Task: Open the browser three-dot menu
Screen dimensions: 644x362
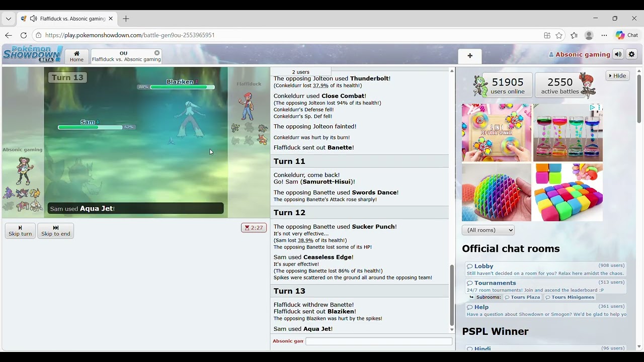Action: (604, 35)
